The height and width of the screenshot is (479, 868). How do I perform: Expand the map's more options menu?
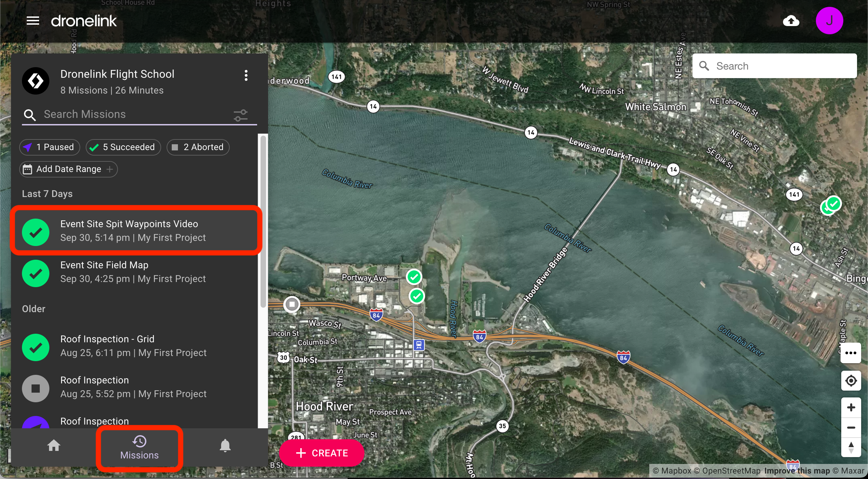(x=851, y=353)
